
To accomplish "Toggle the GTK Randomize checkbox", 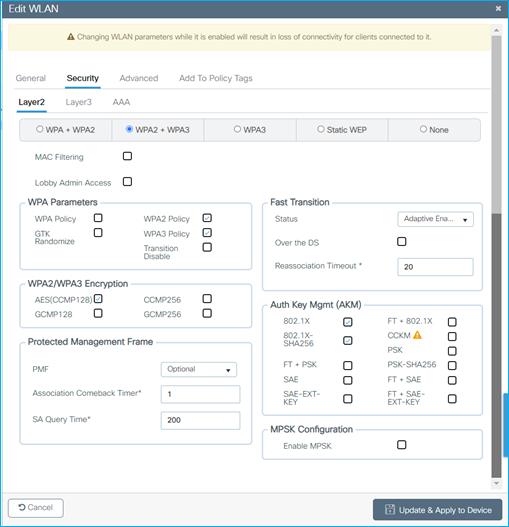I will coord(98,233).
